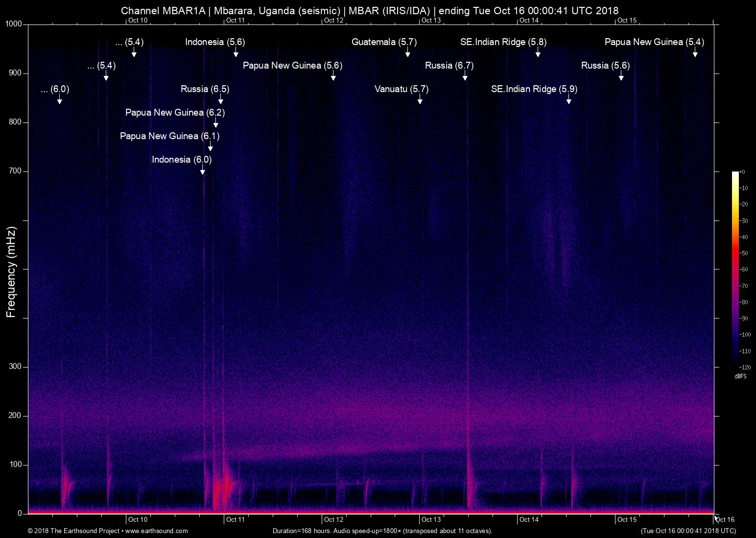Click the Indonesia (6.0) event label
Viewport: 756px width, 538px height.
coord(181,159)
